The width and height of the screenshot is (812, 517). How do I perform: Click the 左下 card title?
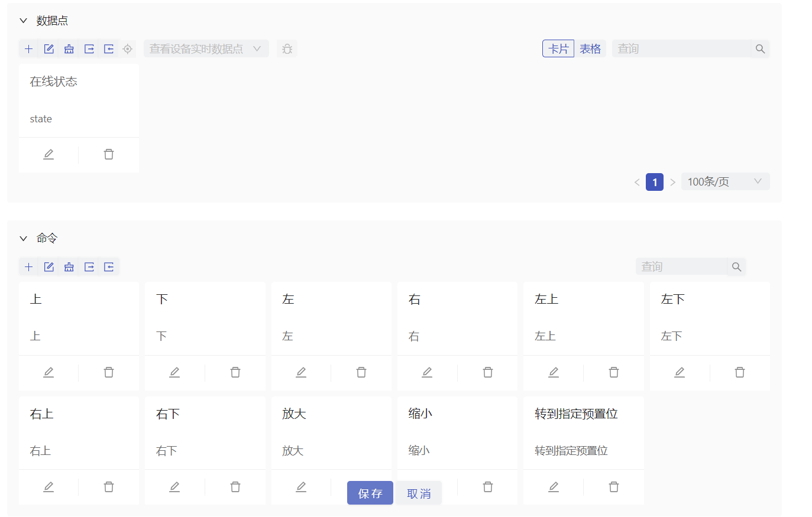click(x=672, y=299)
